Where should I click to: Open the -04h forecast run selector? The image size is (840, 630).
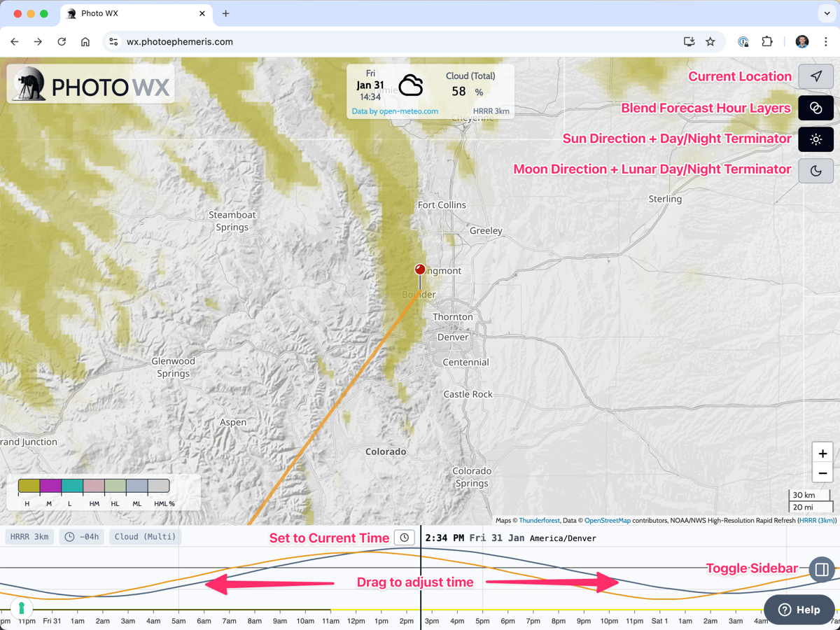[82, 537]
